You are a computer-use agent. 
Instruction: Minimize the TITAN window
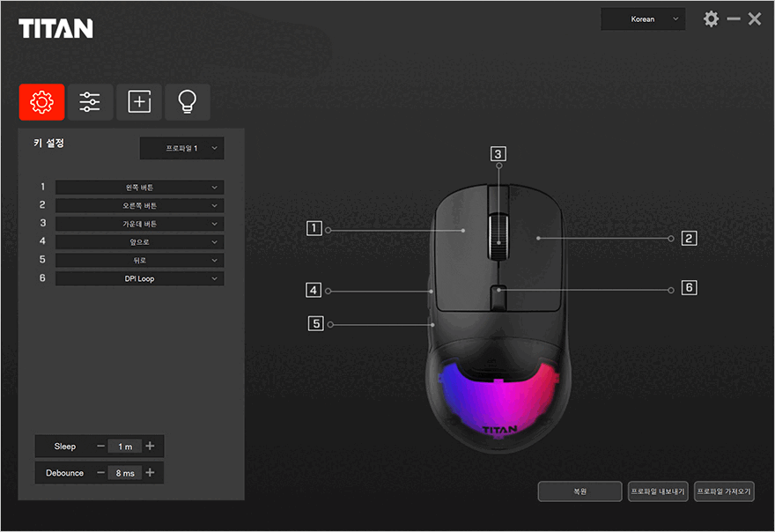coord(734,19)
